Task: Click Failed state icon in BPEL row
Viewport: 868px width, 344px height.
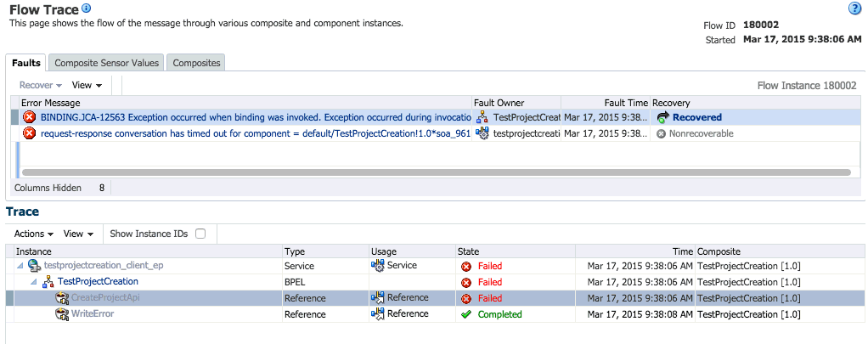Action: coord(466,282)
